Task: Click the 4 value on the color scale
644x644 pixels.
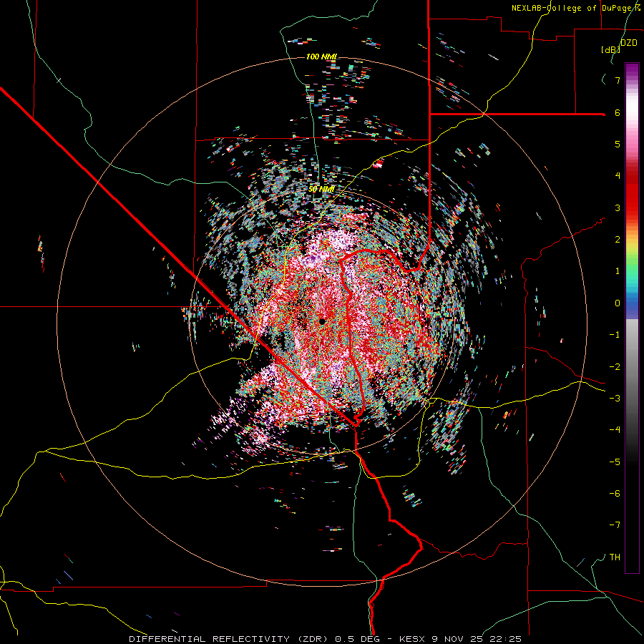Action: [618, 176]
